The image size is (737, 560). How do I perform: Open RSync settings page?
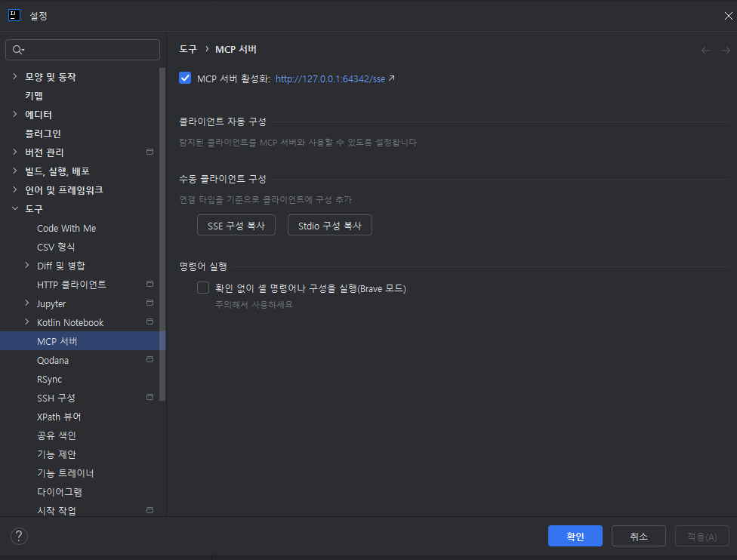click(49, 379)
